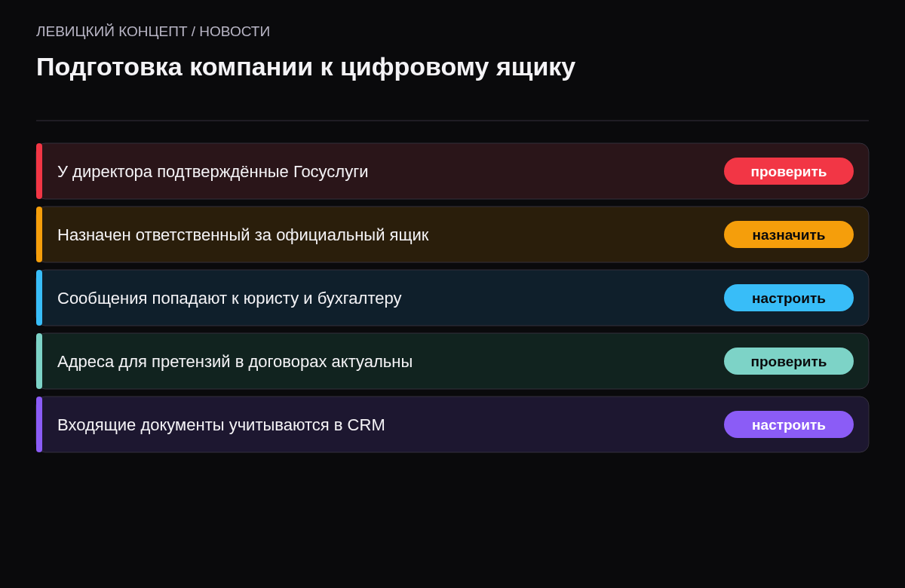
Task: Select row Адреса для претензий в договорах актуальны
Action: tap(452, 361)
